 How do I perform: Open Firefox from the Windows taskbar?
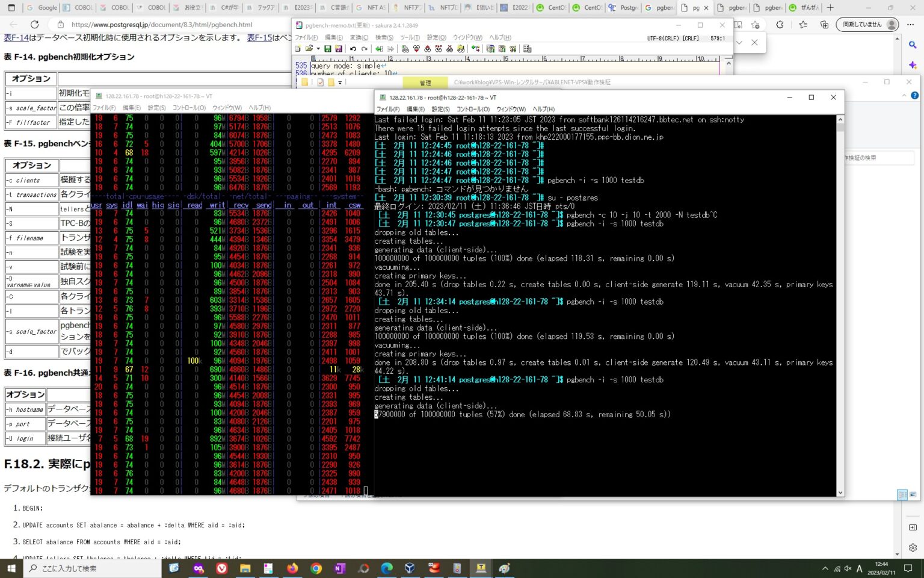(x=292, y=568)
